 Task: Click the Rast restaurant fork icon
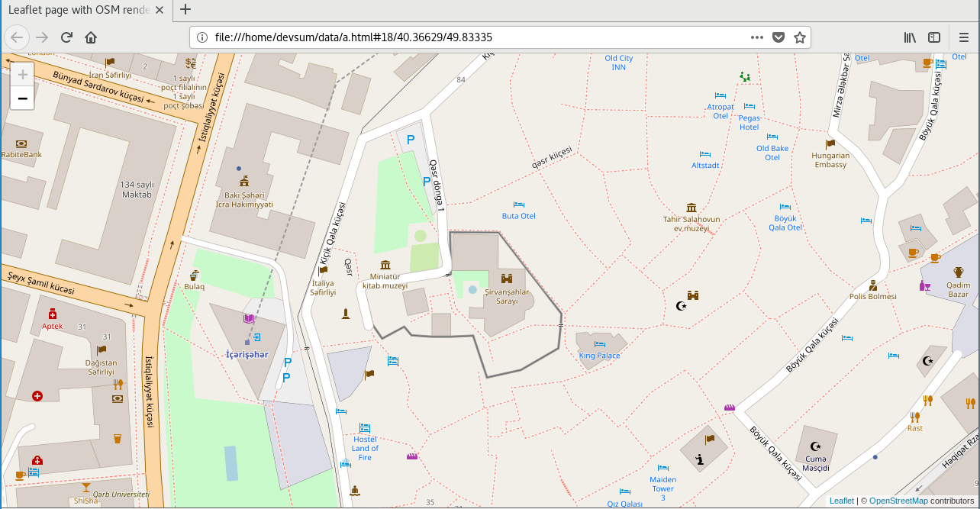click(x=914, y=417)
